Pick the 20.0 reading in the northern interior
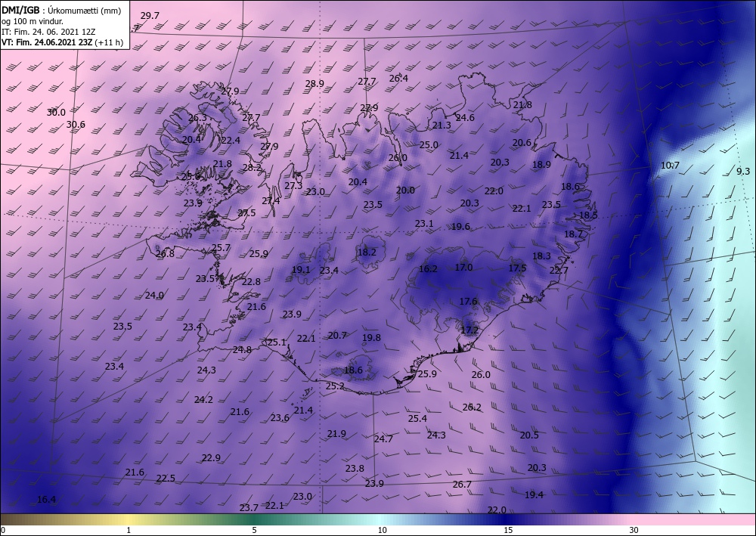756x536 pixels. [405, 191]
